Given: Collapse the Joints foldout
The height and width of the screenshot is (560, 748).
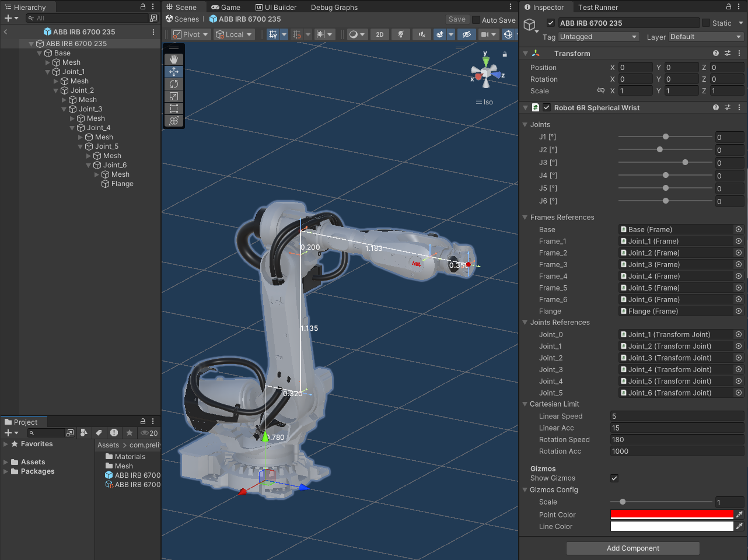Looking at the screenshot, I should click(x=525, y=124).
